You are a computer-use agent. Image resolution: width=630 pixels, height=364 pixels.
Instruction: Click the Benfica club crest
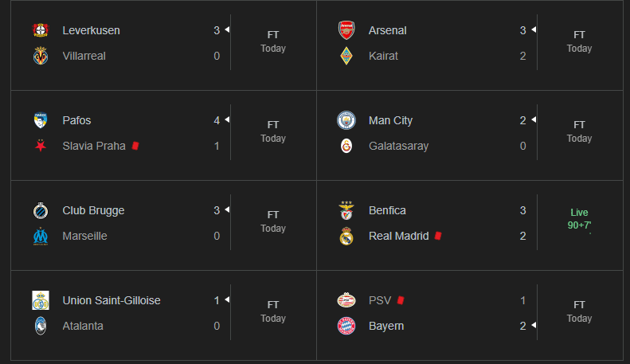tap(346, 210)
